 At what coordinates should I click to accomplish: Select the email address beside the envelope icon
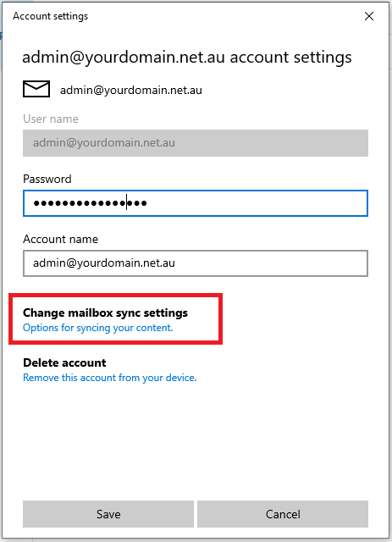(x=131, y=91)
